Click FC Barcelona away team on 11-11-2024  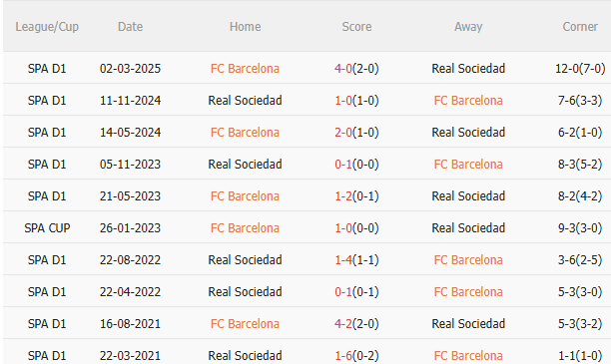(468, 101)
